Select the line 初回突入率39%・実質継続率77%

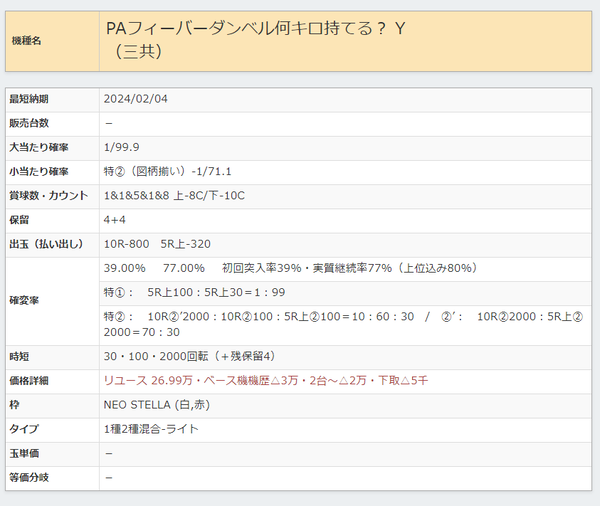pos(307,268)
